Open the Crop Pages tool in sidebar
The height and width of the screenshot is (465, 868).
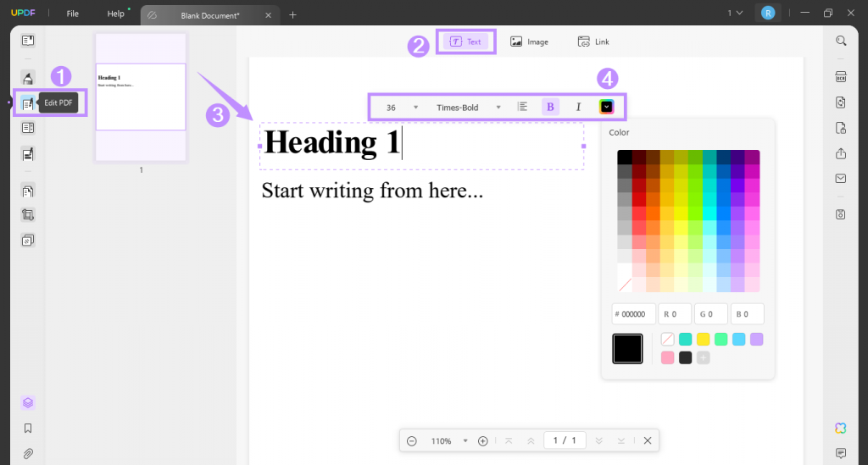click(28, 215)
